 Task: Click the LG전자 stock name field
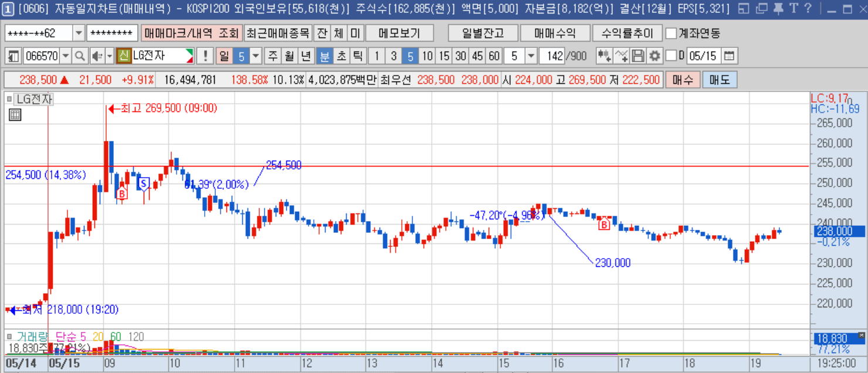[162, 56]
